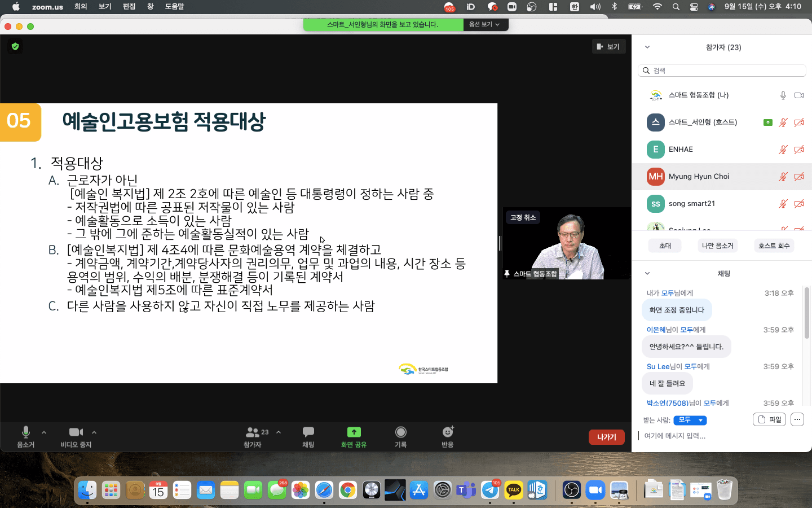812x508 pixels.
Task: Open the 받는 사람 모두 recipient dropdown
Action: [x=690, y=420]
